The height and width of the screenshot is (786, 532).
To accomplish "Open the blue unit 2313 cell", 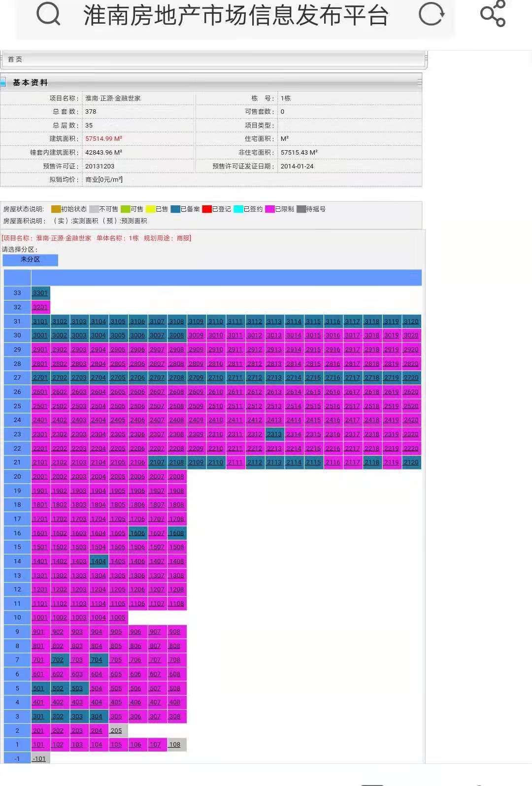I will [274, 434].
